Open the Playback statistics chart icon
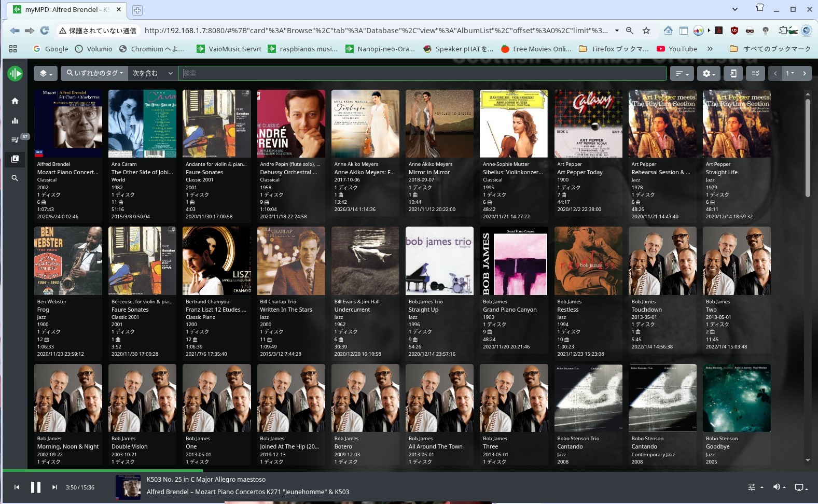This screenshot has height=504, width=818. [x=15, y=121]
